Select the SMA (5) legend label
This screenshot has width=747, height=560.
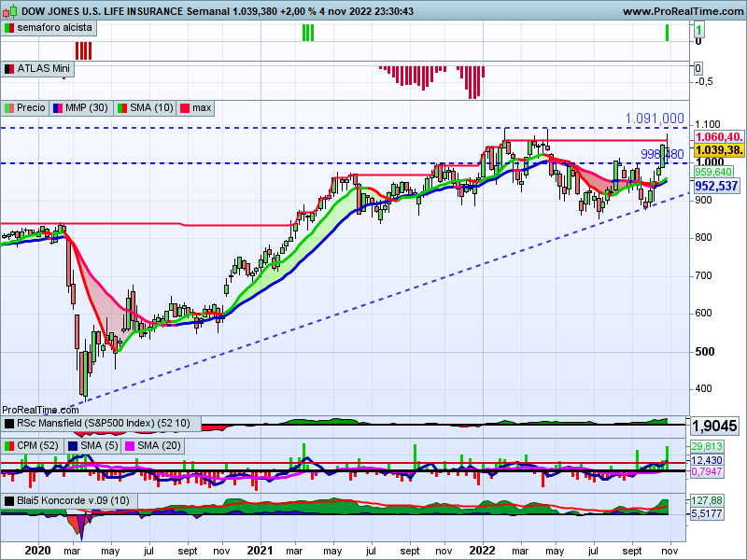tap(99, 446)
